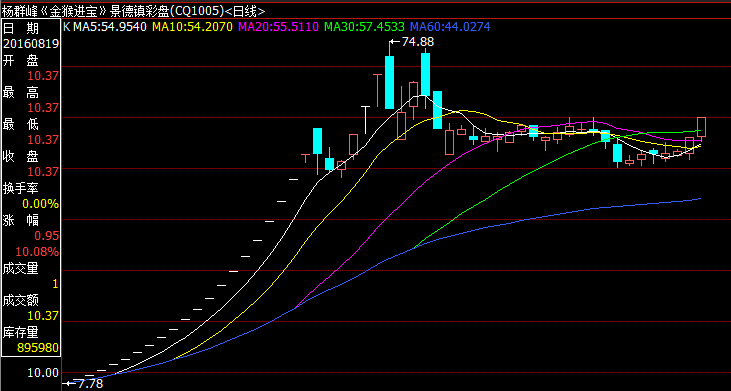Select the MA5 indicator label
731x391 pixels.
pos(110,27)
